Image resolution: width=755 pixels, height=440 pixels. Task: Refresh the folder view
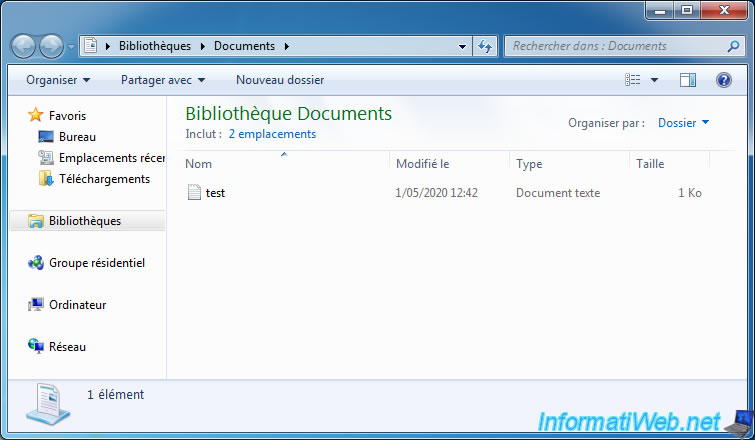485,46
